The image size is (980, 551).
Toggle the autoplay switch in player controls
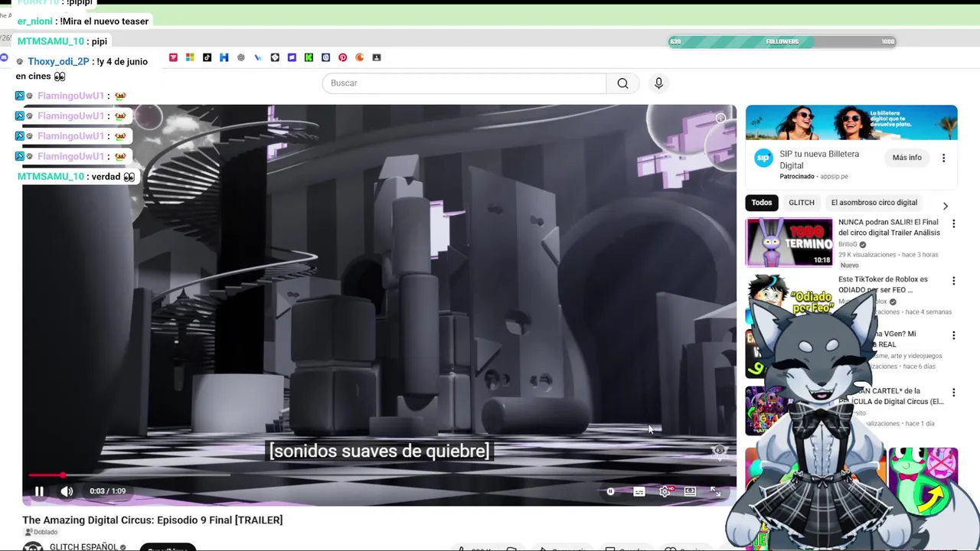pyautogui.click(x=611, y=491)
